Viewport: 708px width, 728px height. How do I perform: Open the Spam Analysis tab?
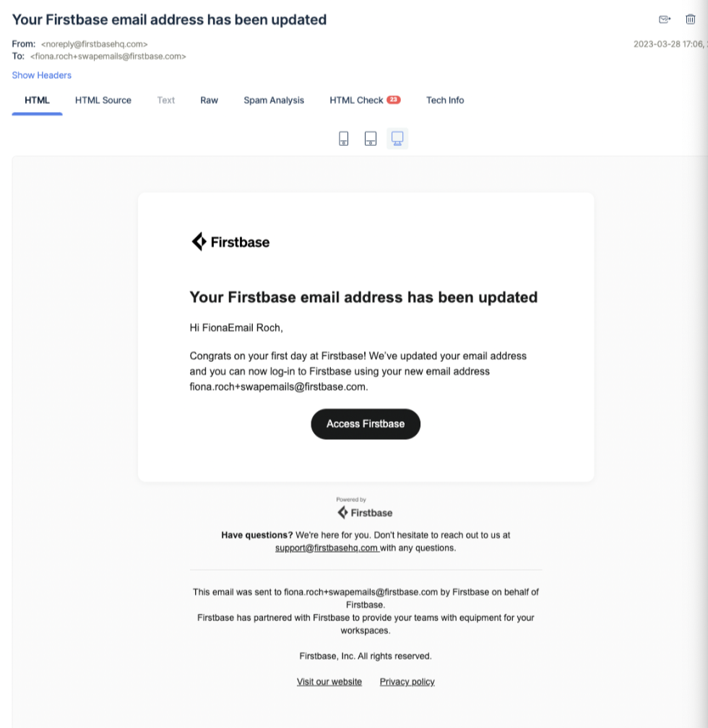pos(274,100)
